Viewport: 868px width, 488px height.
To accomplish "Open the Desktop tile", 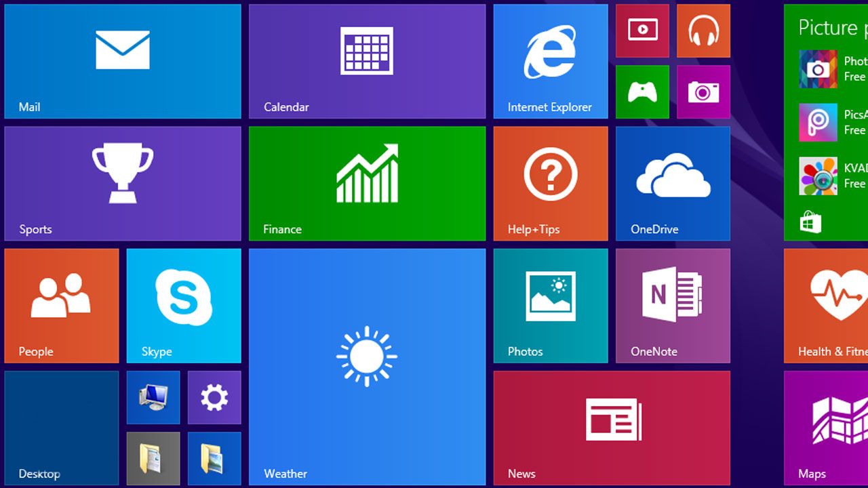I will coord(62,428).
